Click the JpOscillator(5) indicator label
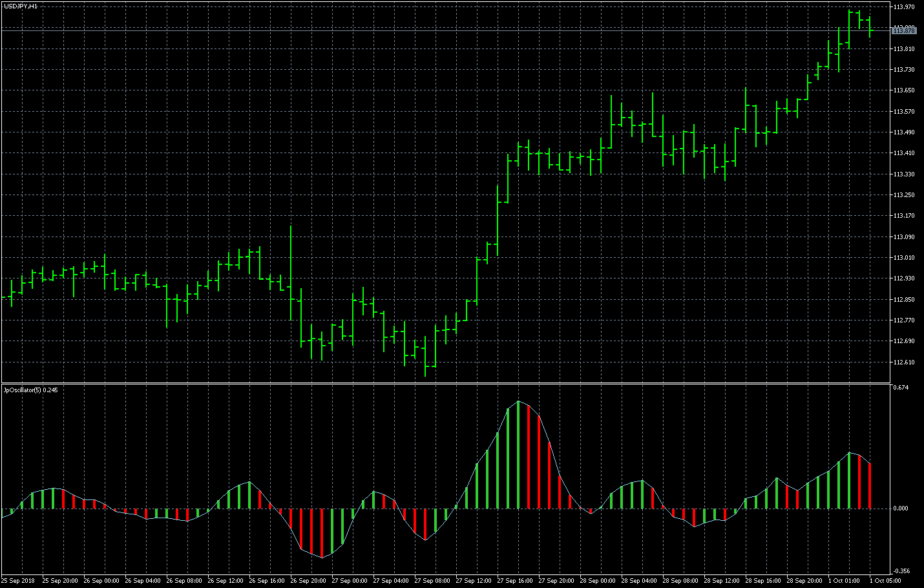 pyautogui.click(x=30, y=390)
